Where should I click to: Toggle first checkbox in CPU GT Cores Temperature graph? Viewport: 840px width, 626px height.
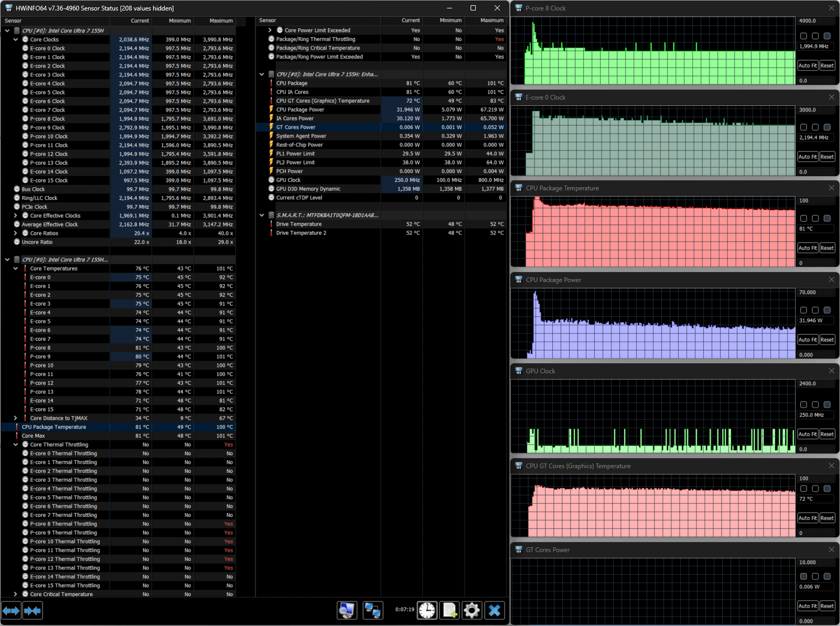click(803, 489)
